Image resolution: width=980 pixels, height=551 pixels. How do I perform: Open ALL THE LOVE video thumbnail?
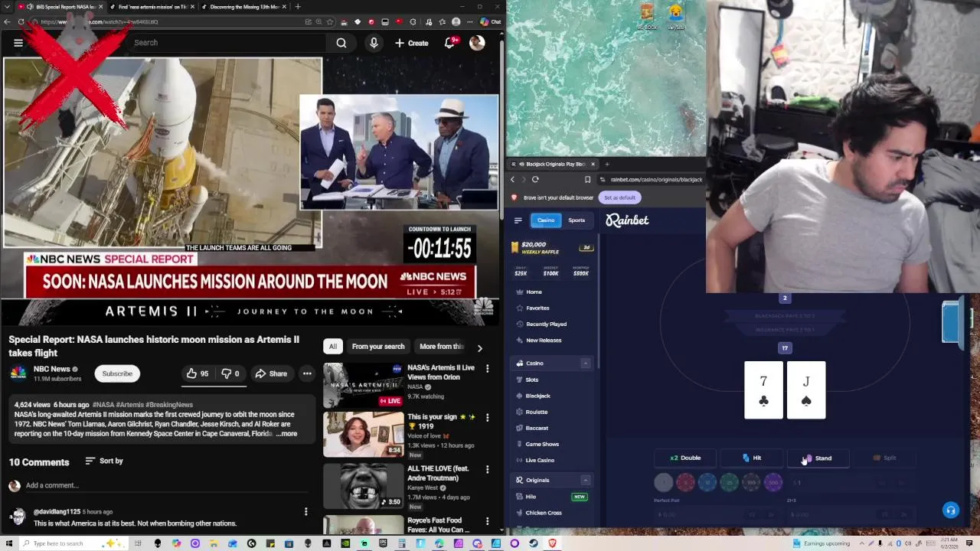tap(363, 484)
